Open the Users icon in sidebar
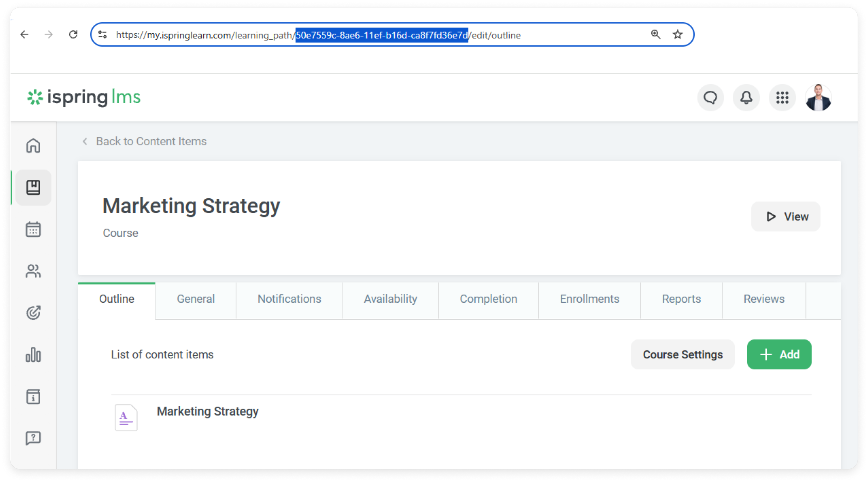Image resolution: width=868 pixels, height=482 pixels. [x=33, y=271]
